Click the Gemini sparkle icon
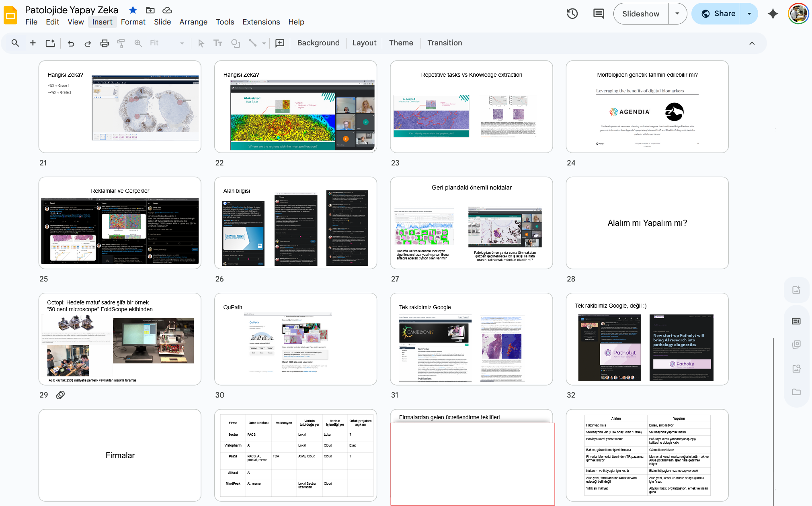 coord(773,14)
